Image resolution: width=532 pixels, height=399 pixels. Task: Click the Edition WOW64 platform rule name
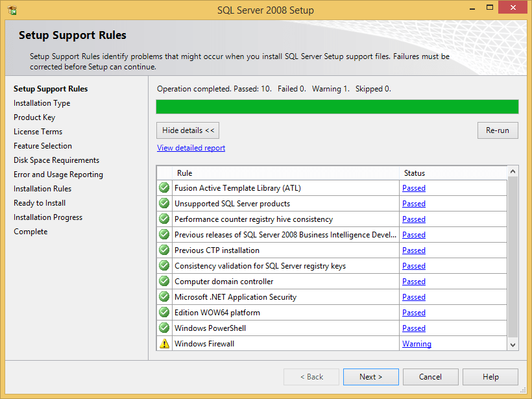[217, 313]
